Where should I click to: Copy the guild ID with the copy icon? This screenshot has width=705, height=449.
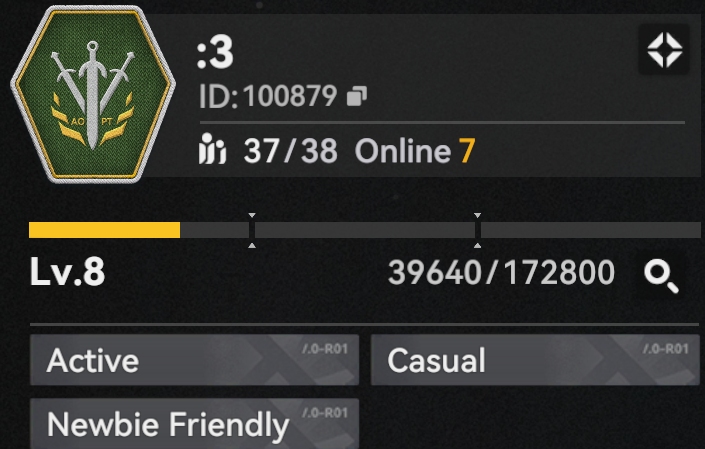point(357,96)
